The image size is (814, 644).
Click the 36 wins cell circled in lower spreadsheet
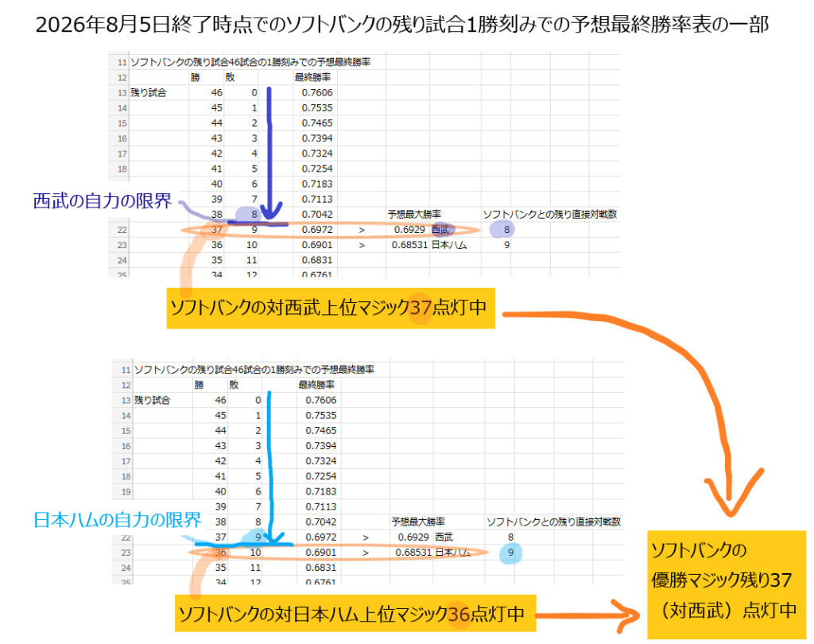[221, 552]
